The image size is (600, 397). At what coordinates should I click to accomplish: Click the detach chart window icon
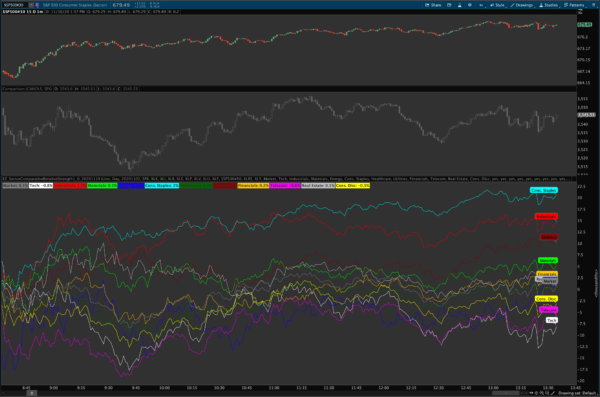(449, 5)
